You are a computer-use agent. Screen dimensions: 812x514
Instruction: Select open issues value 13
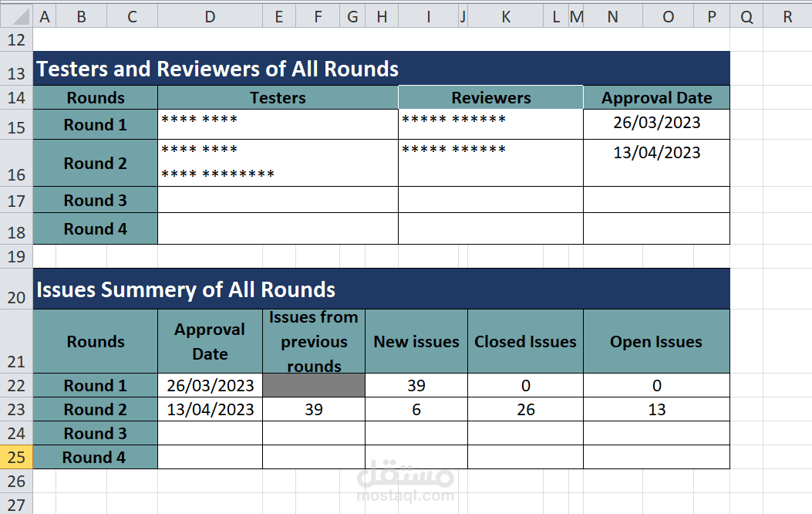(x=657, y=409)
